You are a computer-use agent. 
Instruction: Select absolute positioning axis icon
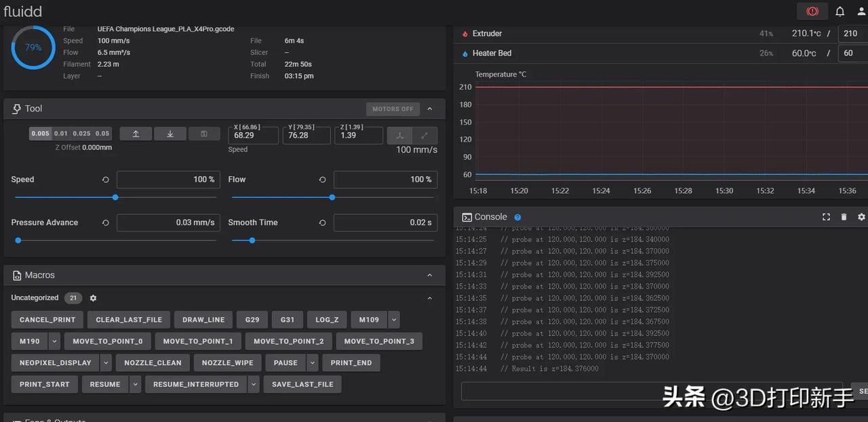click(x=400, y=135)
